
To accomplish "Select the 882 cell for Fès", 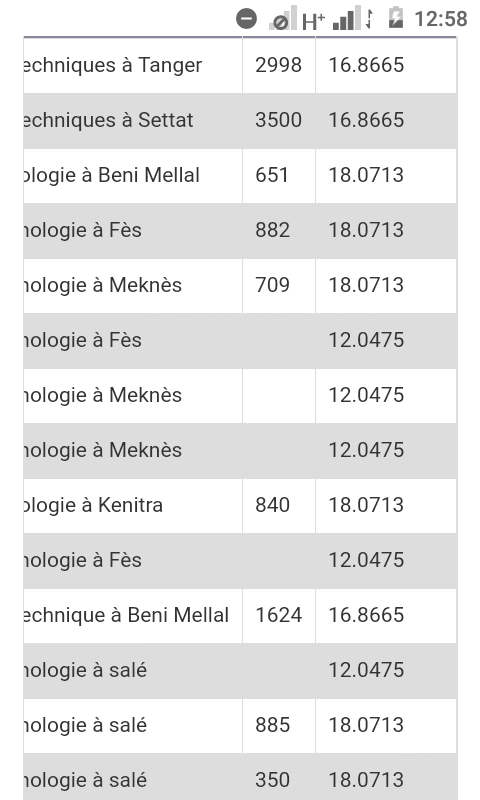I will tap(279, 231).
